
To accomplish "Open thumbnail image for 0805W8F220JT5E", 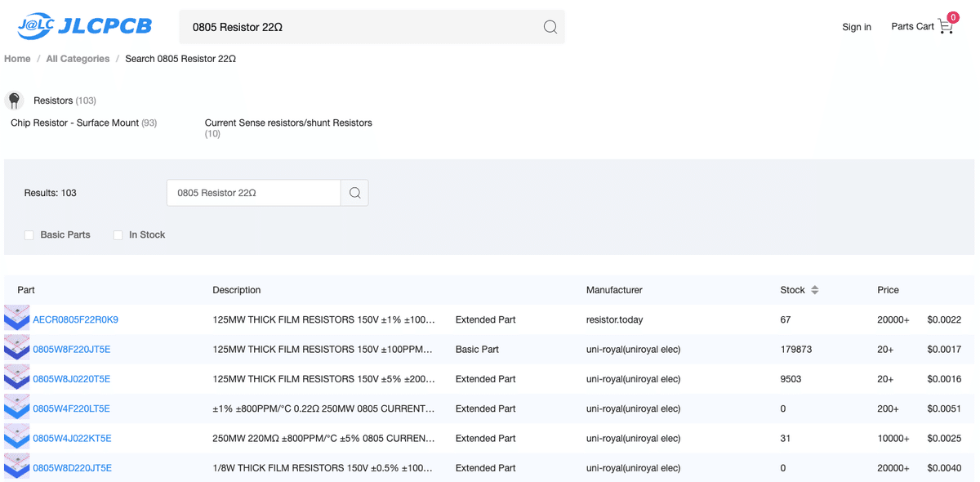I will (16, 349).
